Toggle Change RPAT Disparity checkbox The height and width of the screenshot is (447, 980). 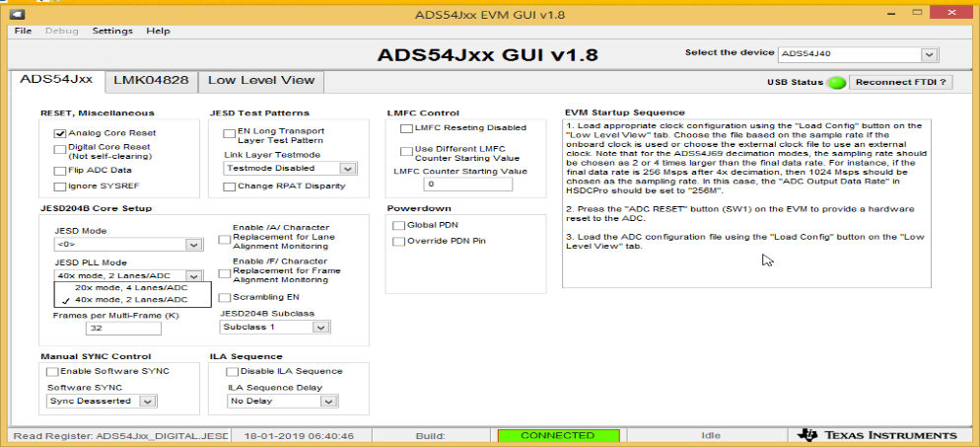click(x=230, y=186)
